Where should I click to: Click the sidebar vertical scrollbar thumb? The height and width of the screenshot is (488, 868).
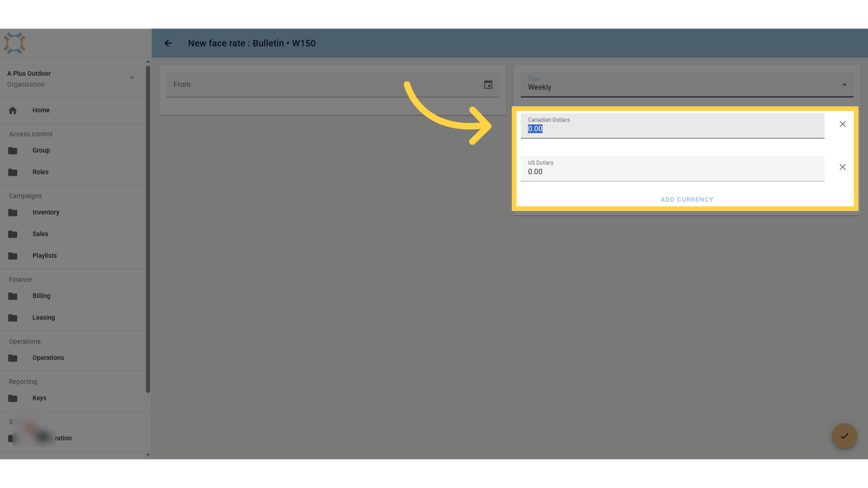pyautogui.click(x=148, y=229)
